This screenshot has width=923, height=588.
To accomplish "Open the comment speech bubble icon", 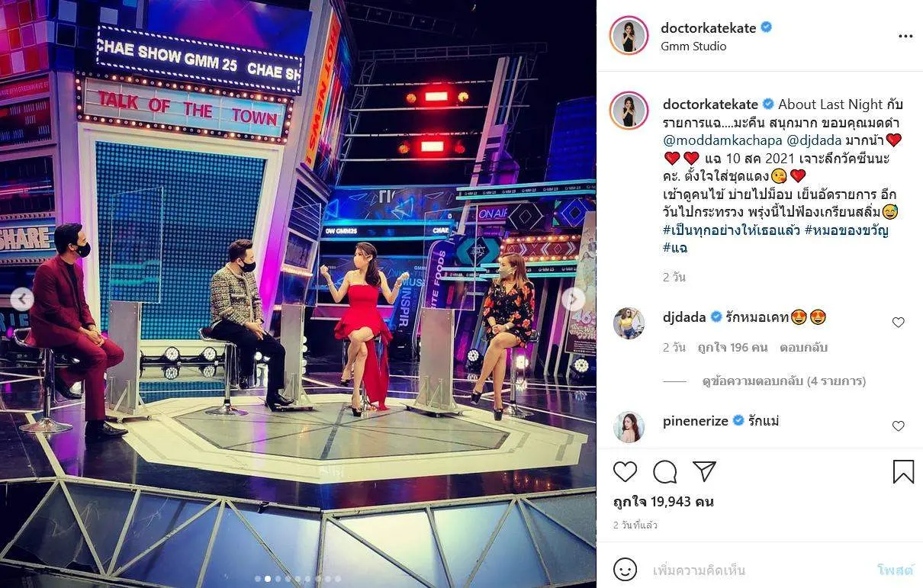I will click(665, 472).
